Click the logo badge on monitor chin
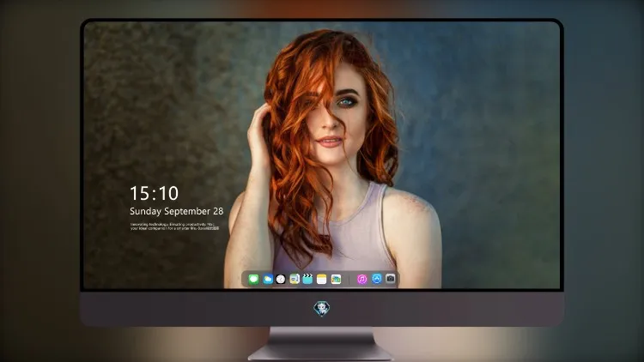Screen dimensions: 644x362 point(322,309)
